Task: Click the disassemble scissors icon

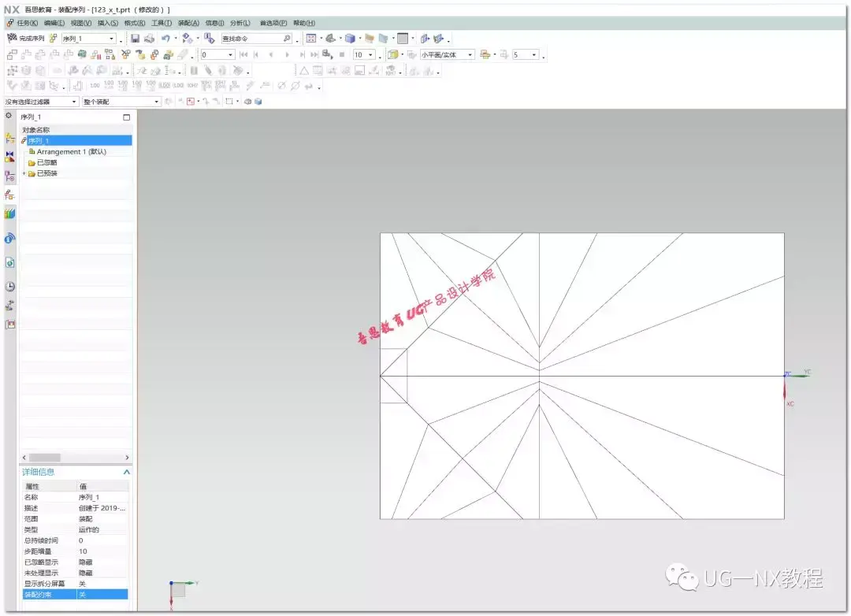Action: click(126, 54)
